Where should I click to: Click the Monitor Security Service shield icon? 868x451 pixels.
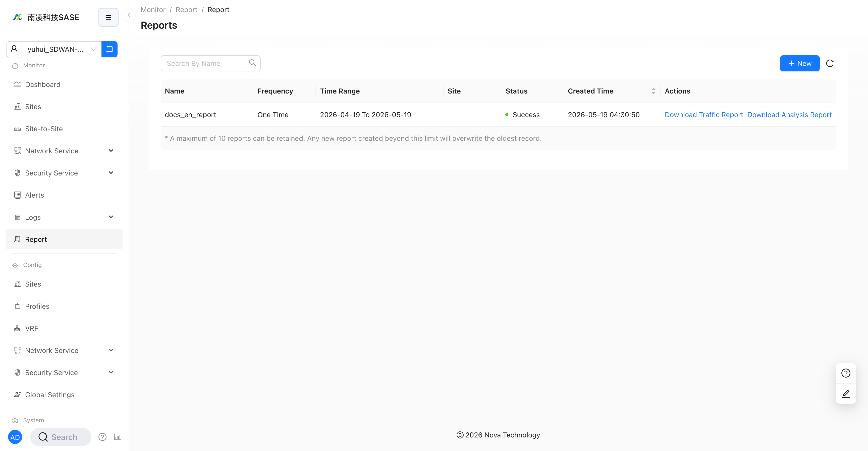coord(18,173)
